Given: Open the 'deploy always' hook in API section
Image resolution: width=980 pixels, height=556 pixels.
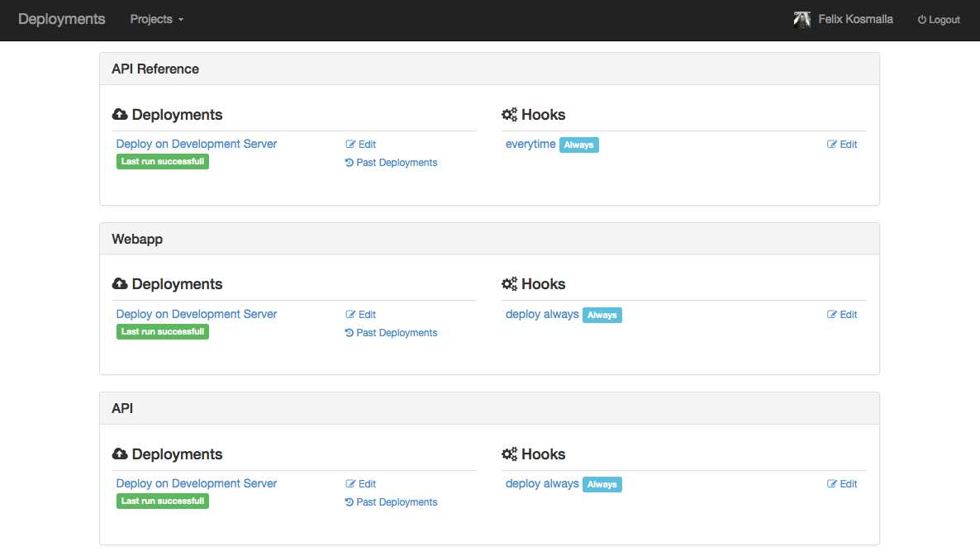Looking at the screenshot, I should 542,483.
